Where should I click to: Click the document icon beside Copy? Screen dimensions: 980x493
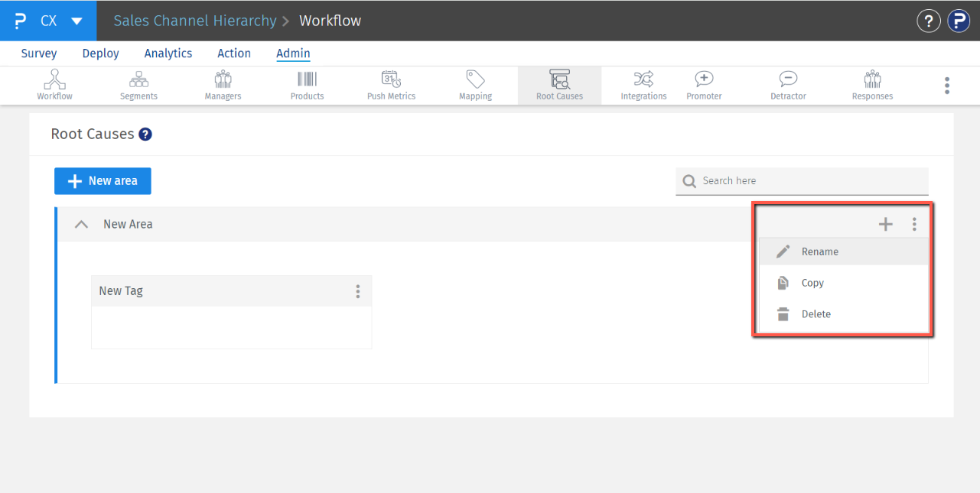click(x=783, y=283)
